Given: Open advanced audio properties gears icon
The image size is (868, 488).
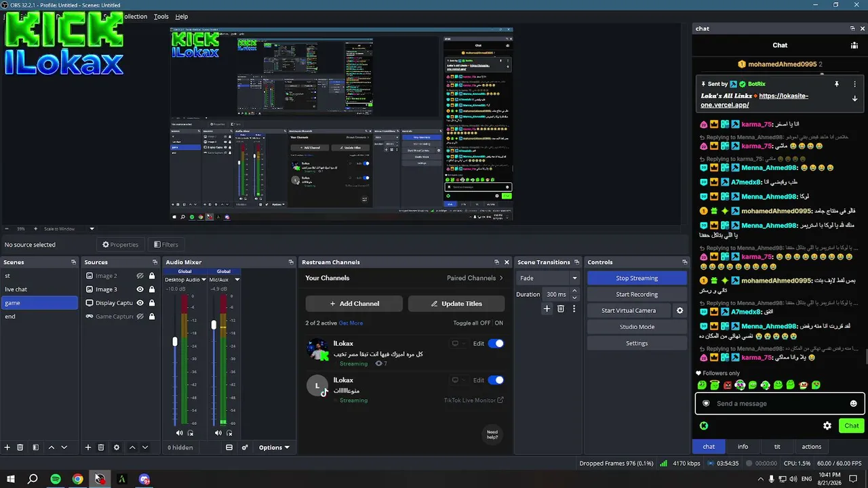Looking at the screenshot, I should [x=245, y=447].
